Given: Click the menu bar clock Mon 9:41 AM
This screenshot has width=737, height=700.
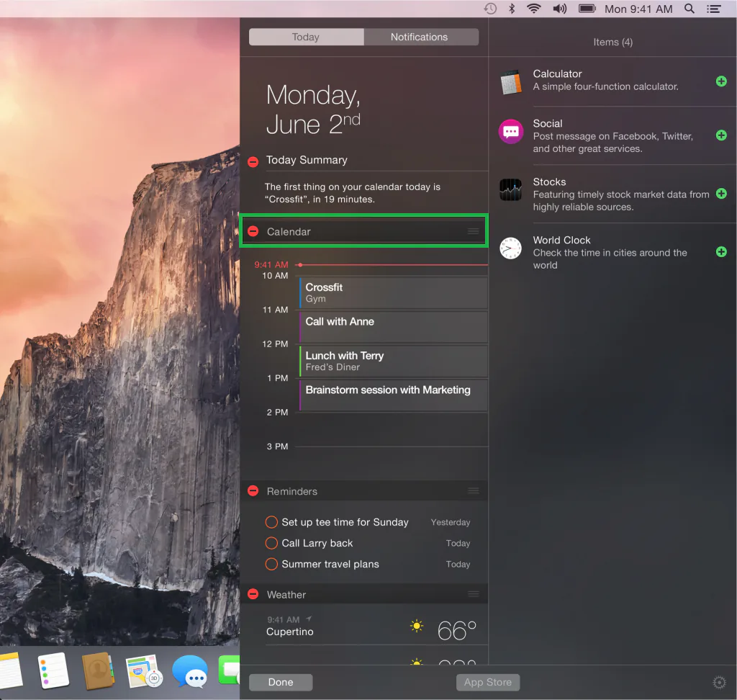Looking at the screenshot, I should click(x=638, y=9).
